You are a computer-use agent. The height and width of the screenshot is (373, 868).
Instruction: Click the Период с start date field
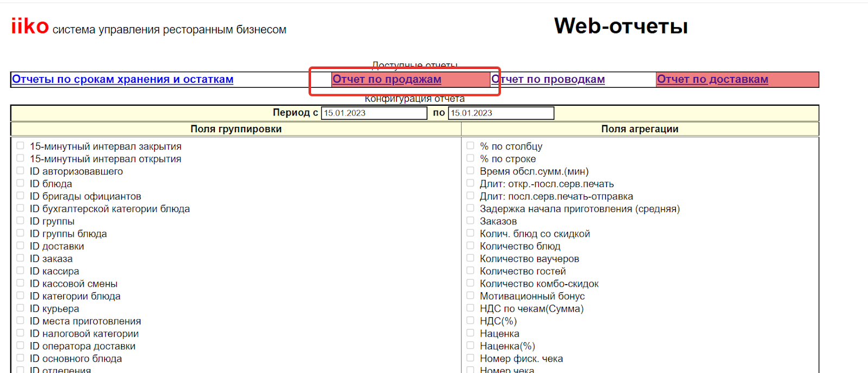tap(374, 113)
